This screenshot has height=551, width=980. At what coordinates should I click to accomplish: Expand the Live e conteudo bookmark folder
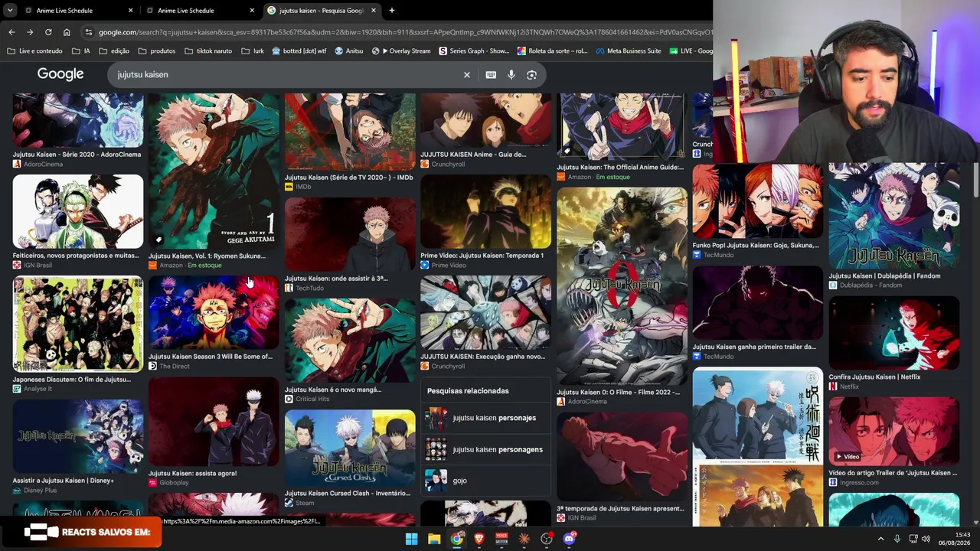[34, 51]
